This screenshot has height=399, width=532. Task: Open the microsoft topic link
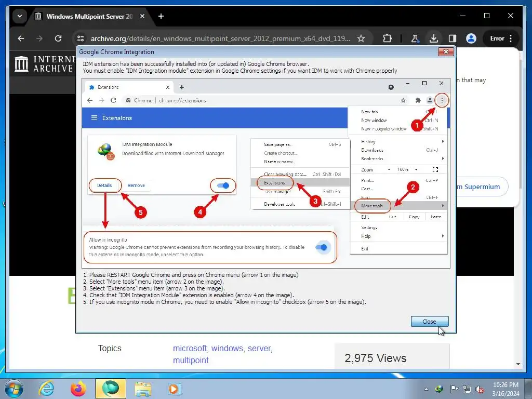191,349
